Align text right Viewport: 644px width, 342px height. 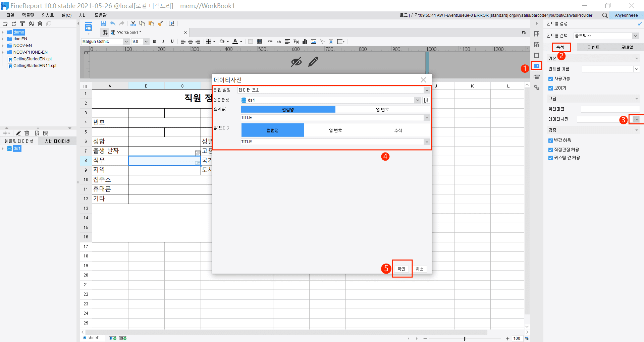click(198, 42)
